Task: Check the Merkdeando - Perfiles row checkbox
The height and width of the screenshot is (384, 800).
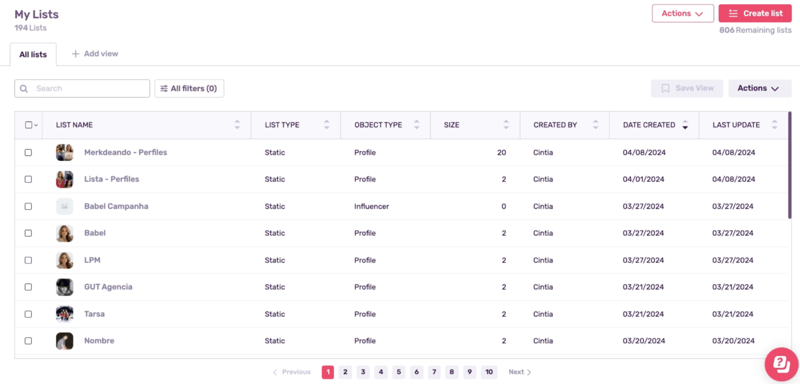Action: 28,152
